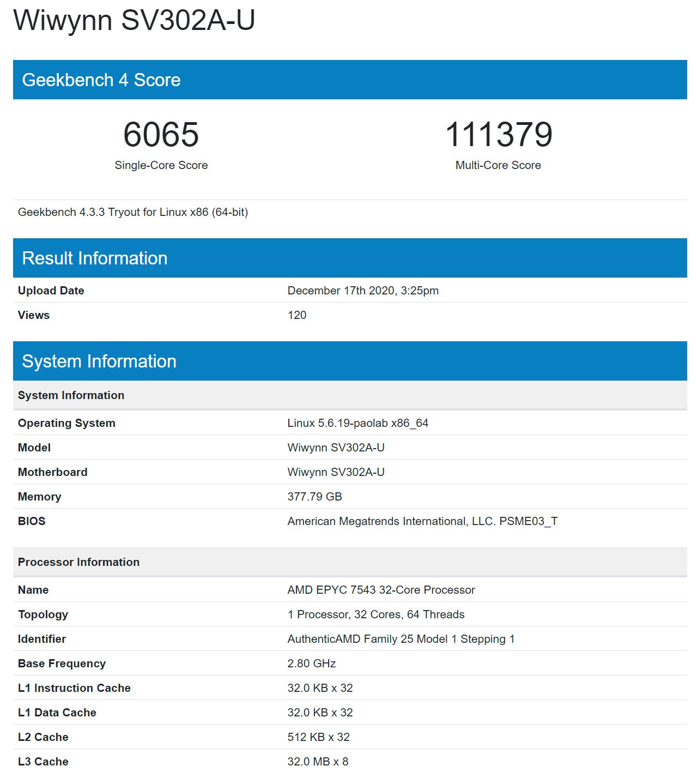
Task: Click the Base Frequency label
Action: point(62,664)
